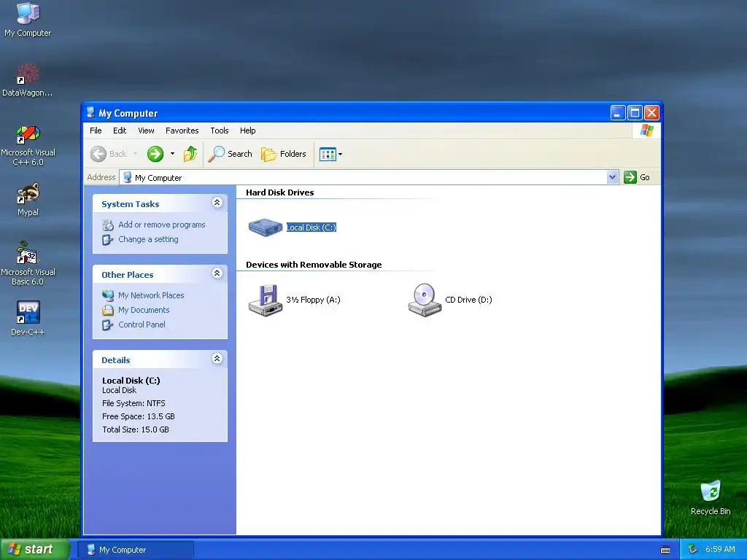Click the system tray network icon
This screenshot has height=560, width=747.
point(692,550)
